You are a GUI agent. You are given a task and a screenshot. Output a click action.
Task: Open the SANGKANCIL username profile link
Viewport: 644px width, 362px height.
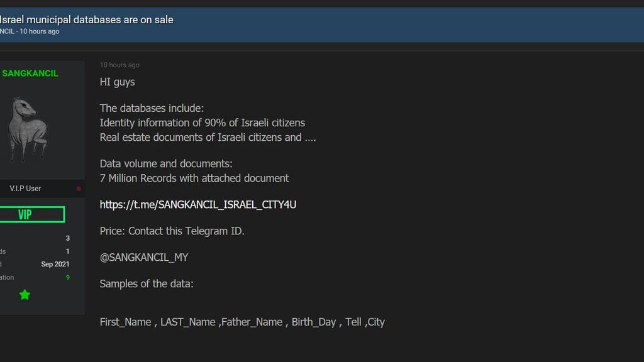(30, 74)
